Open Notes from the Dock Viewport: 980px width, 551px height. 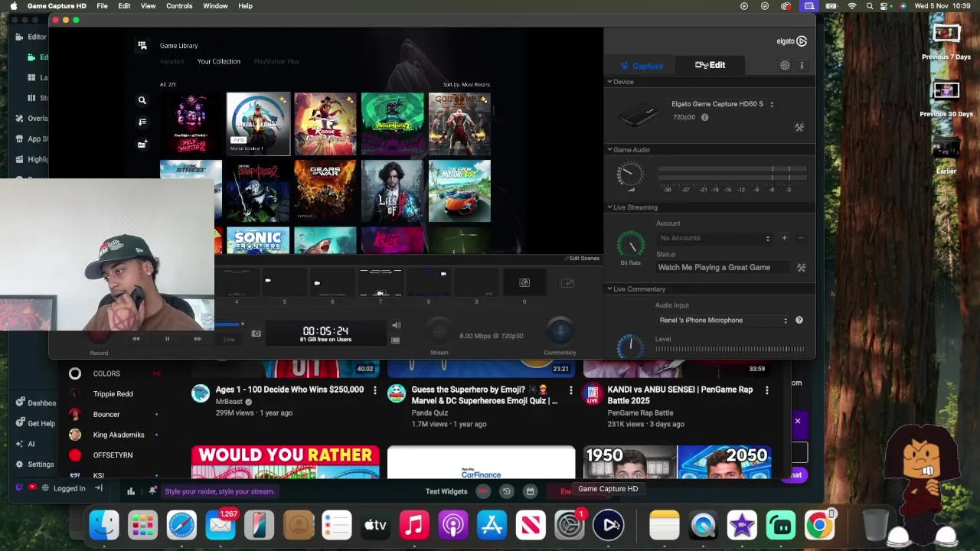(x=664, y=525)
